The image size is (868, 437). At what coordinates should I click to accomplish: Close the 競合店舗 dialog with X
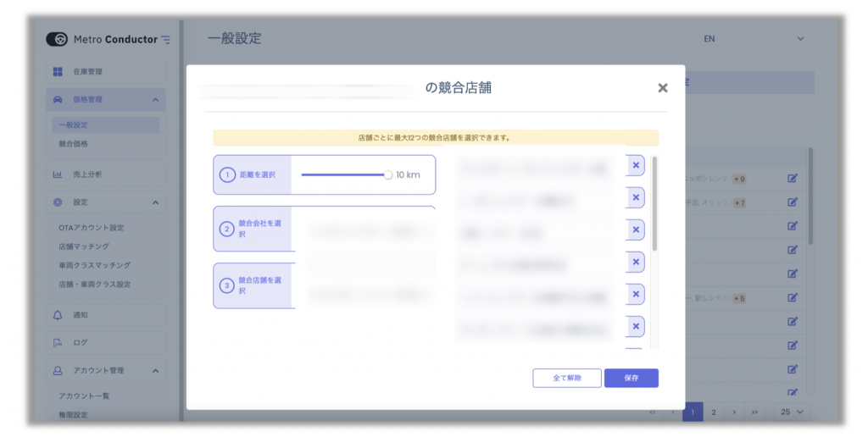point(662,88)
